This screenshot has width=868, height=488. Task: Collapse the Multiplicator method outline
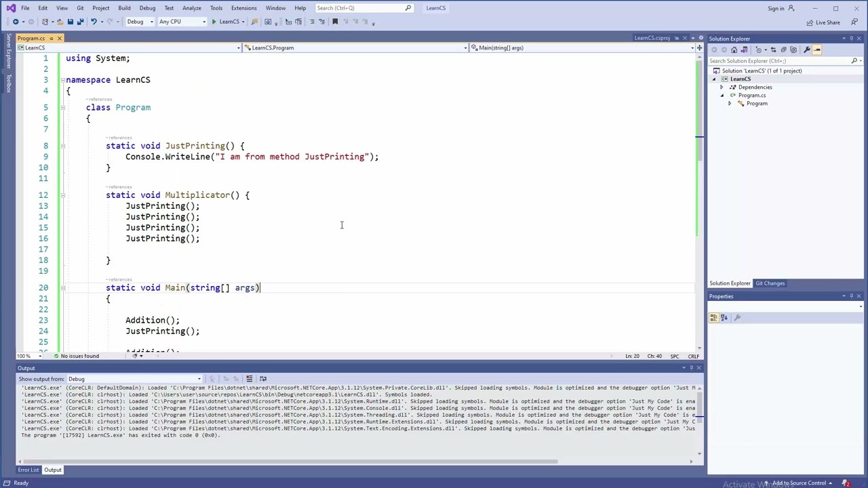click(x=62, y=195)
